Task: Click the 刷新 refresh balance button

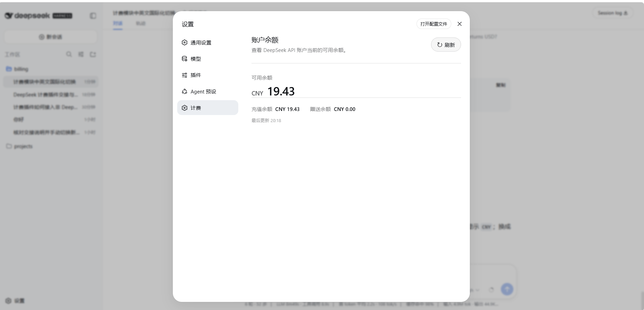Action: coord(446,45)
